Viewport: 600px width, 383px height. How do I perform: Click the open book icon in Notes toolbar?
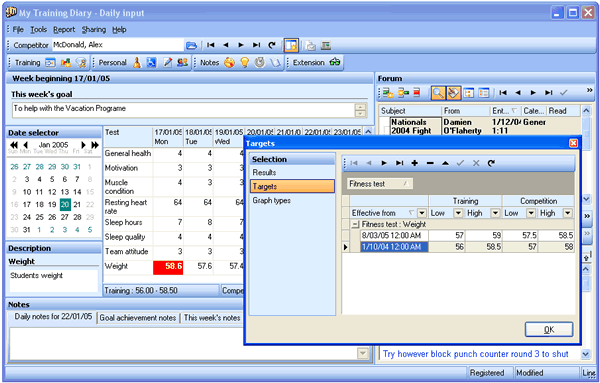pos(275,62)
